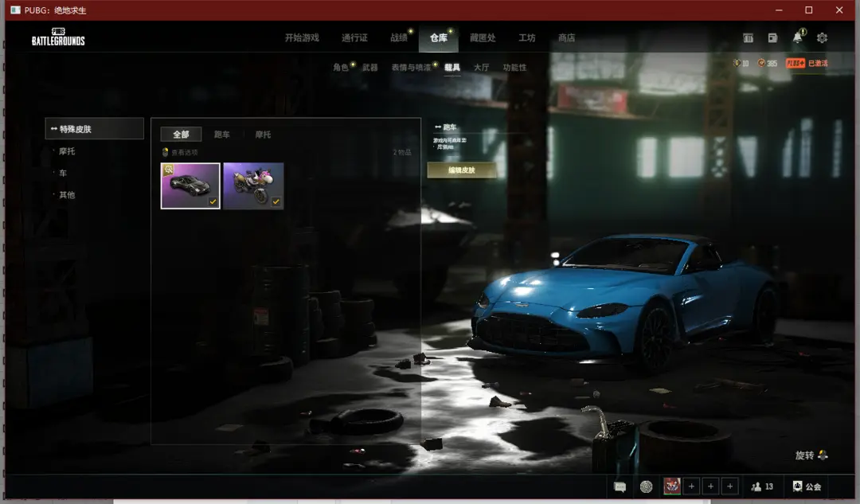Open notifications bell icon
The image size is (860, 504).
(797, 38)
